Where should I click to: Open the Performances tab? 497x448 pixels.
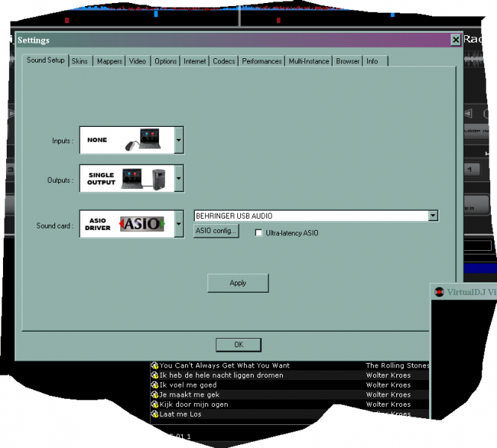tap(262, 61)
